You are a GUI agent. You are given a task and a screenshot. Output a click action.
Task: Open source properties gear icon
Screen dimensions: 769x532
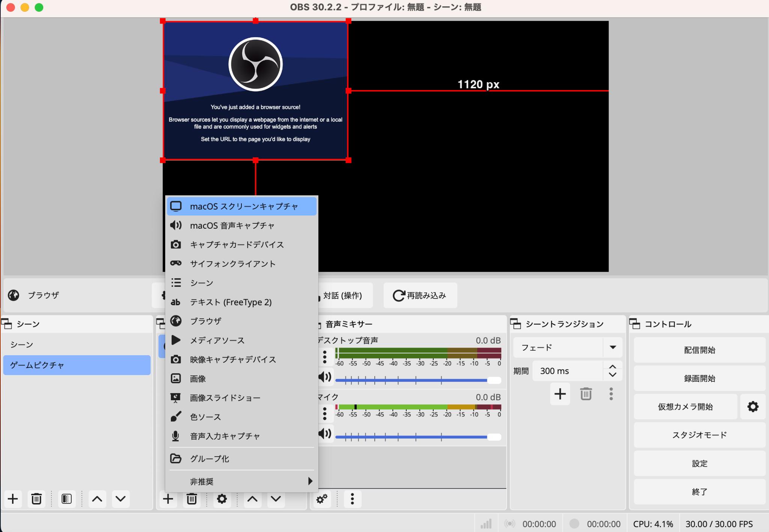[222, 499]
